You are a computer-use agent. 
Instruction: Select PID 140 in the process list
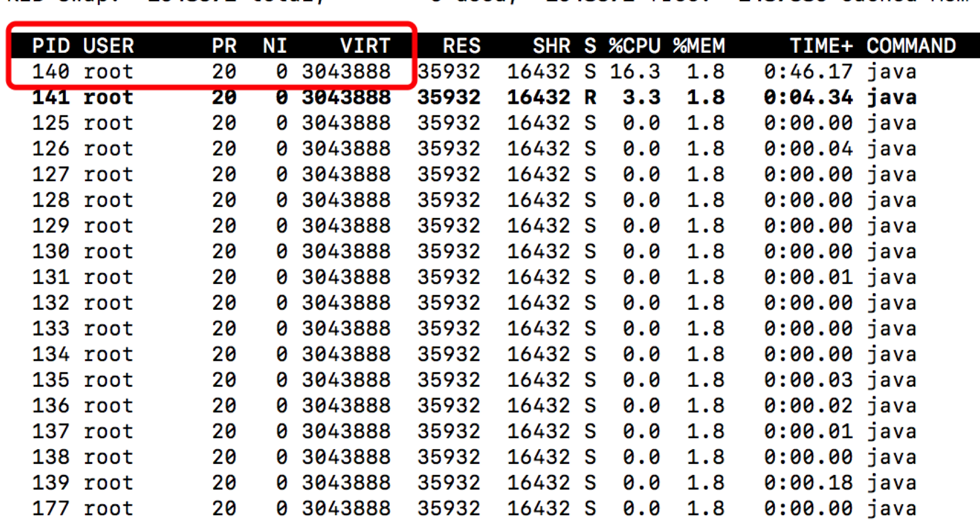coord(51,72)
